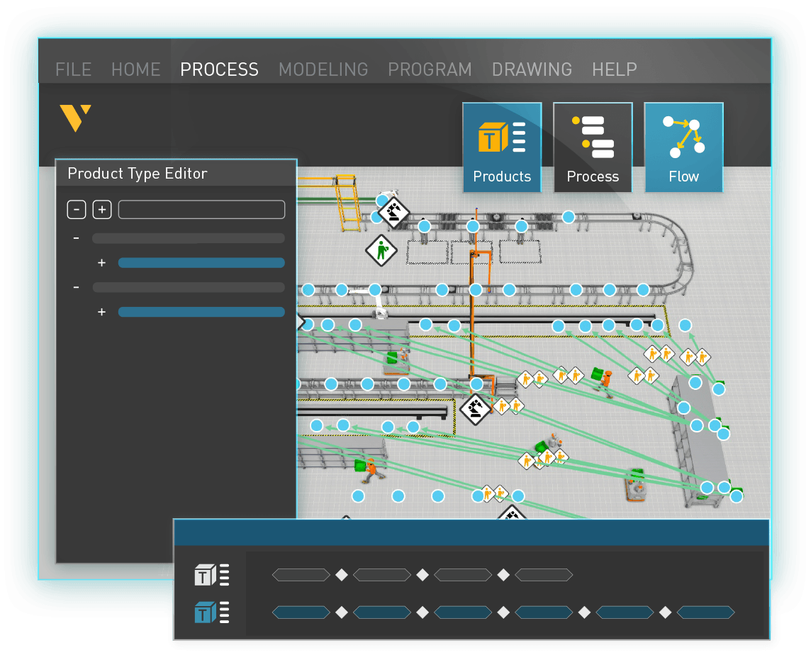Image resolution: width=806 pixels, height=672 pixels.
Task: Click the blue node at far right of yellow-striped zone
Action: 685,325
